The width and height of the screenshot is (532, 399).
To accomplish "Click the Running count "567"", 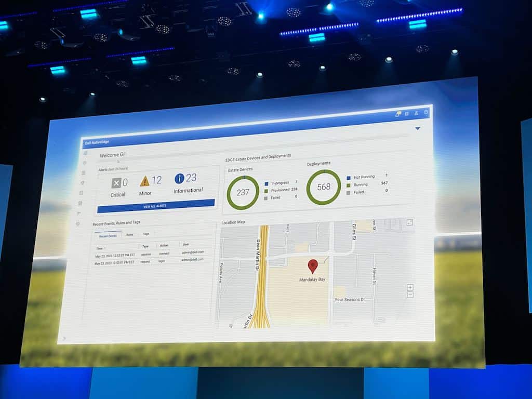I will 384,183.
